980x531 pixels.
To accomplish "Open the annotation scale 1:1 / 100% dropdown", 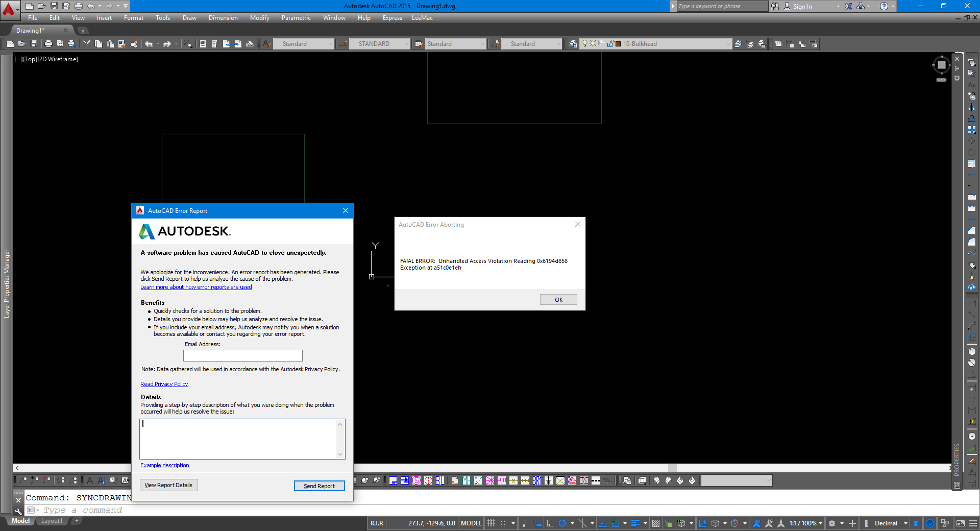I will coord(806,523).
